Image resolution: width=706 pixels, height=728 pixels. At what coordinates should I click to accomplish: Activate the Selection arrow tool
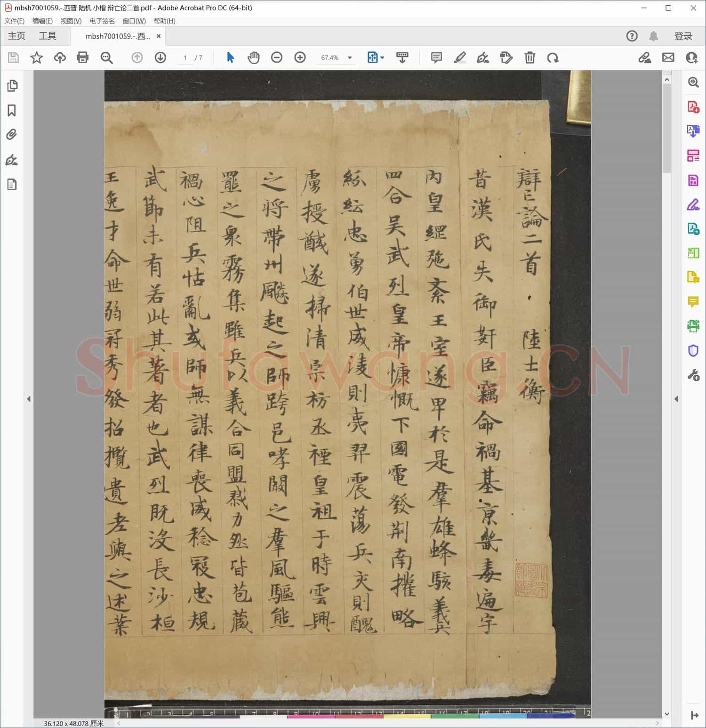point(230,57)
